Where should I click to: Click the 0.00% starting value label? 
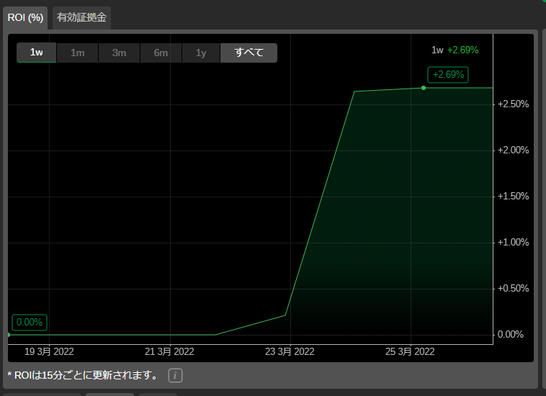click(x=29, y=322)
